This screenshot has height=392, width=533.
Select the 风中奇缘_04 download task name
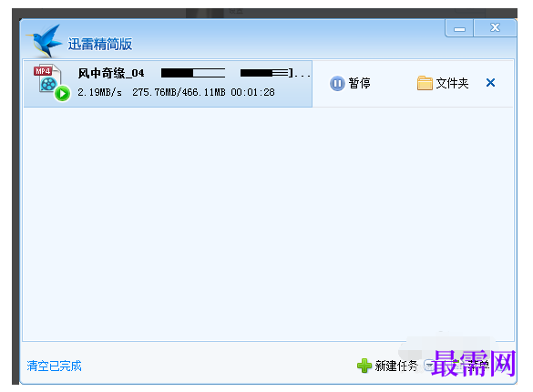(x=111, y=73)
